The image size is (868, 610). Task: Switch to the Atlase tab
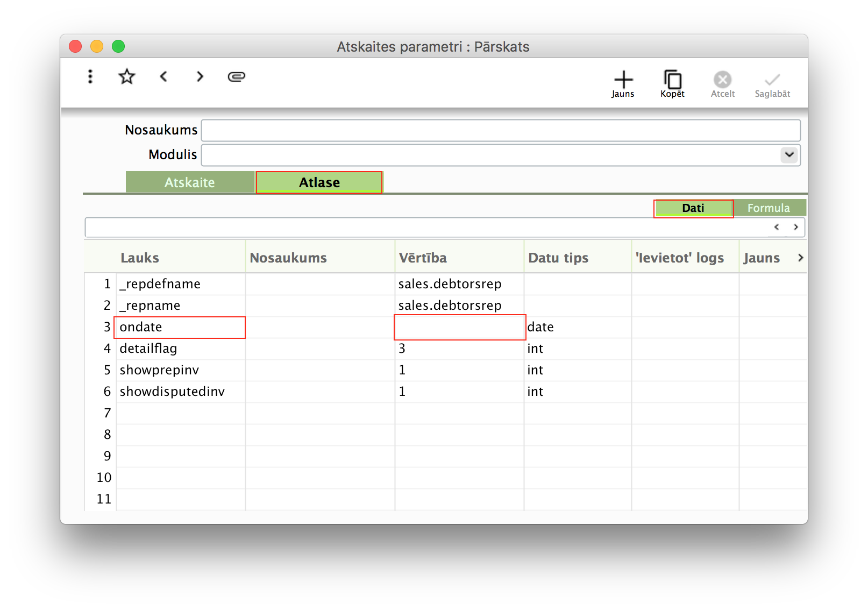coord(319,182)
